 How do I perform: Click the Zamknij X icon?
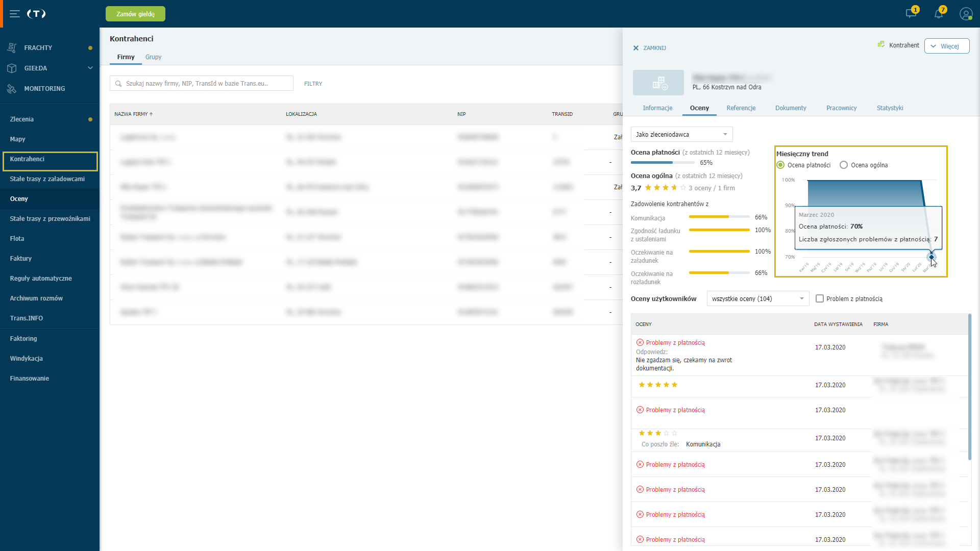pyautogui.click(x=636, y=48)
